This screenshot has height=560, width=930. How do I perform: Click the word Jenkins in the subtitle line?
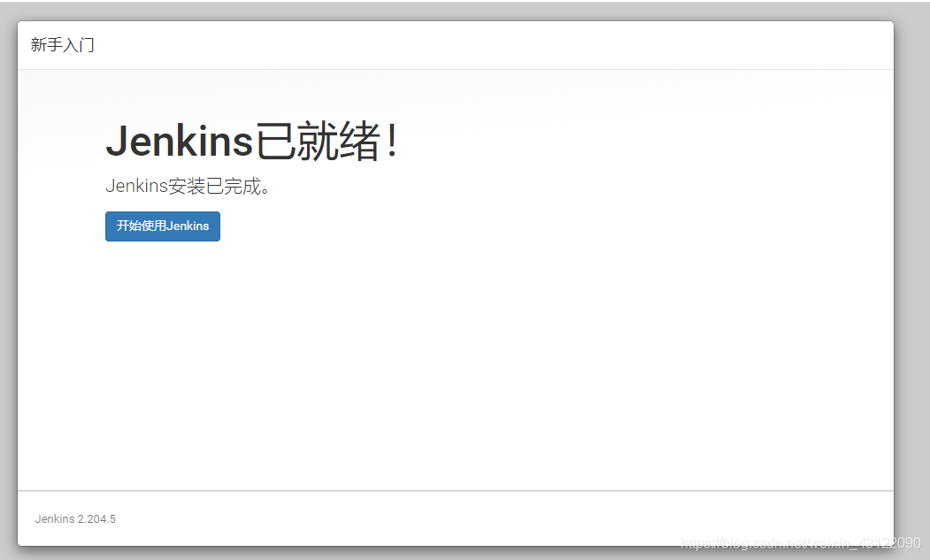[137, 187]
